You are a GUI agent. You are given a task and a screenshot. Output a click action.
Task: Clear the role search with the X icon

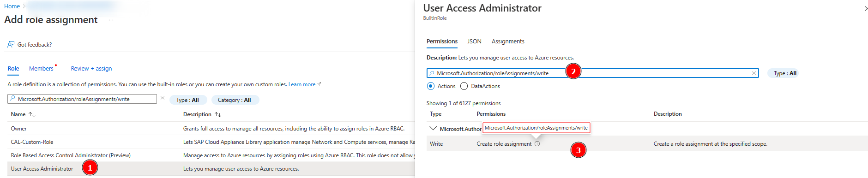point(163,98)
